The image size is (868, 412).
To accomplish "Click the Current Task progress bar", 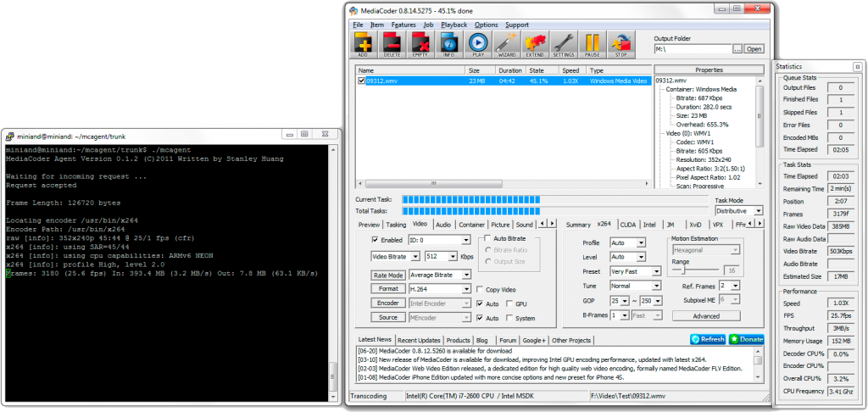I will coord(554,199).
